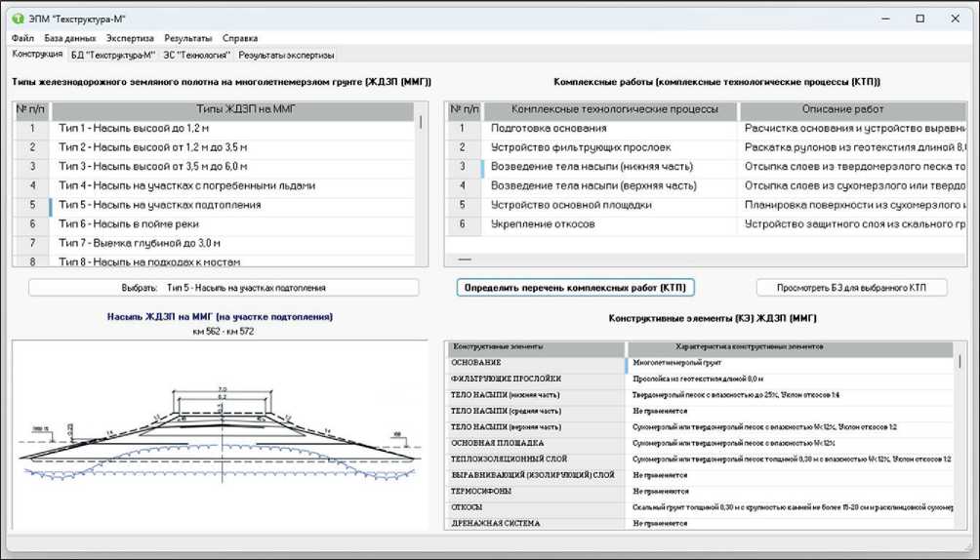Select Тип 7 - Выемка глубиной до 3,0 м
980x560 pixels.
pyautogui.click(x=140, y=243)
